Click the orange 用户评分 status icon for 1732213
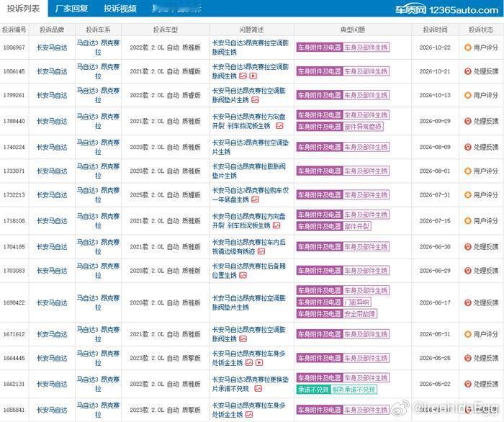 coord(468,195)
